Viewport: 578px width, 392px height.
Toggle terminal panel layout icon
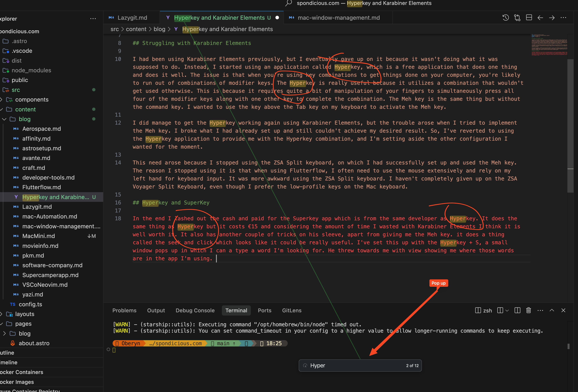click(x=500, y=310)
